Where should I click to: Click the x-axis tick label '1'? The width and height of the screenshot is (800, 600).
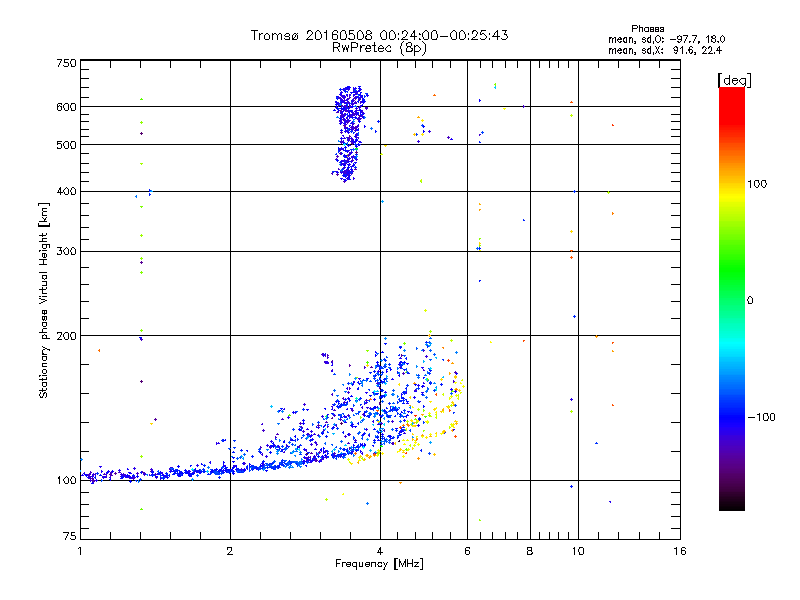click(80, 551)
